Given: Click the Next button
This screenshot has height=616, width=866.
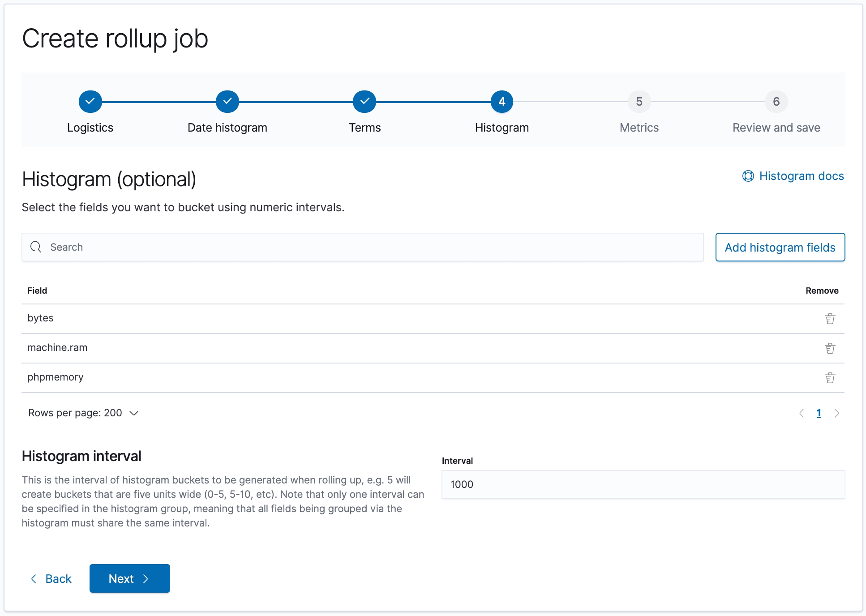Looking at the screenshot, I should click(129, 578).
